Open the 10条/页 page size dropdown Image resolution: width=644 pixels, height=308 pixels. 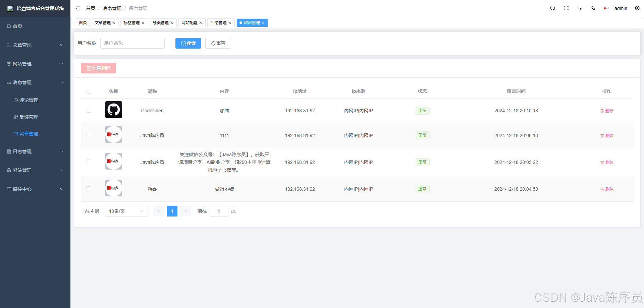[126, 211]
